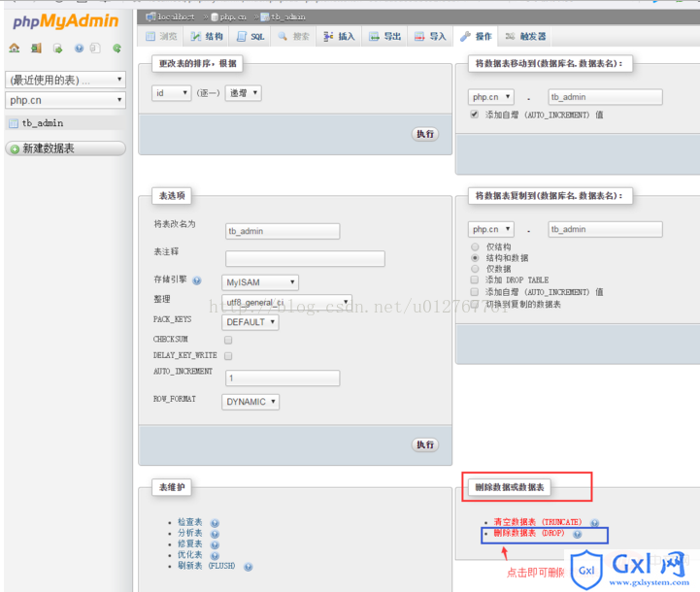Click the phpMyAdmin home icon

tap(15, 49)
